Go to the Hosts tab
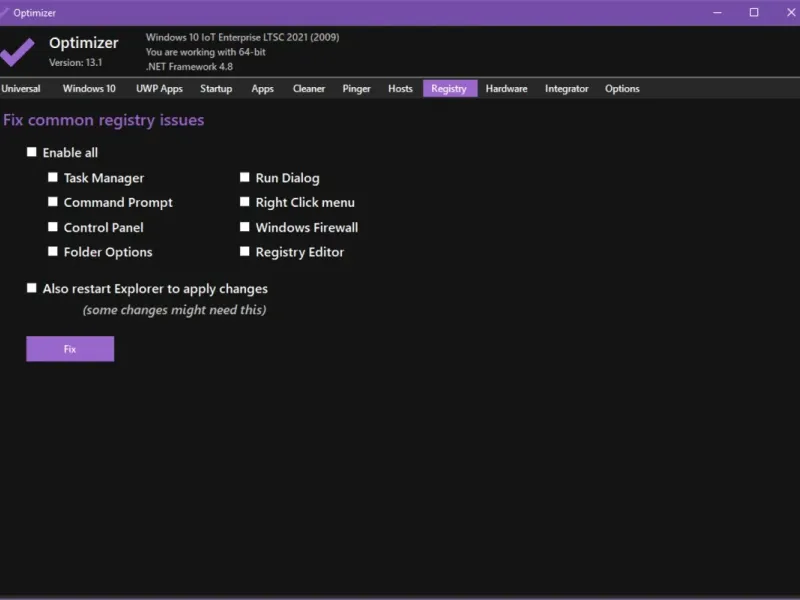 tap(400, 88)
